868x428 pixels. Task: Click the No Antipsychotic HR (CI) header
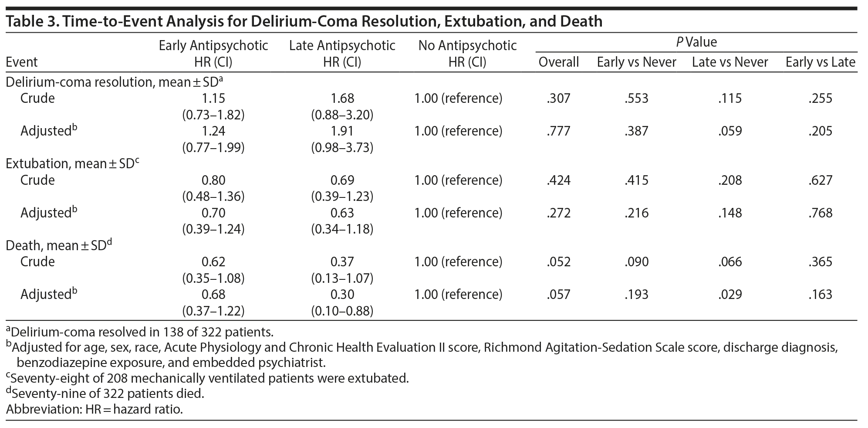point(467,53)
